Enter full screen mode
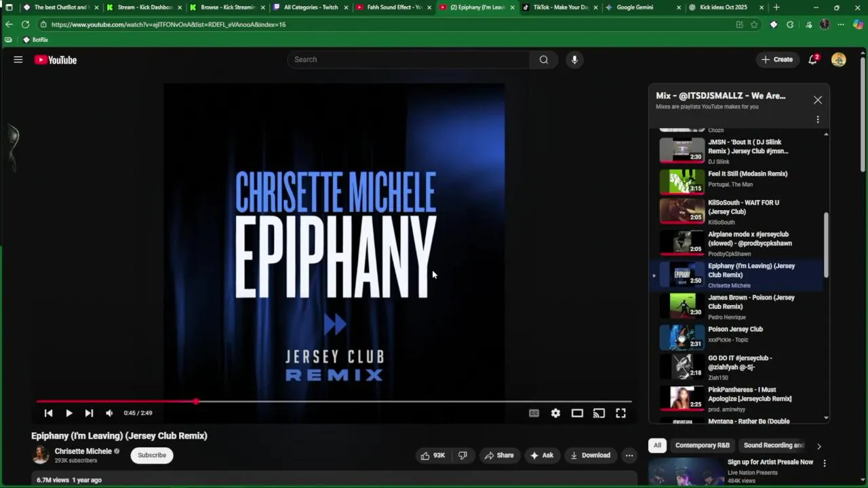 [x=620, y=413]
